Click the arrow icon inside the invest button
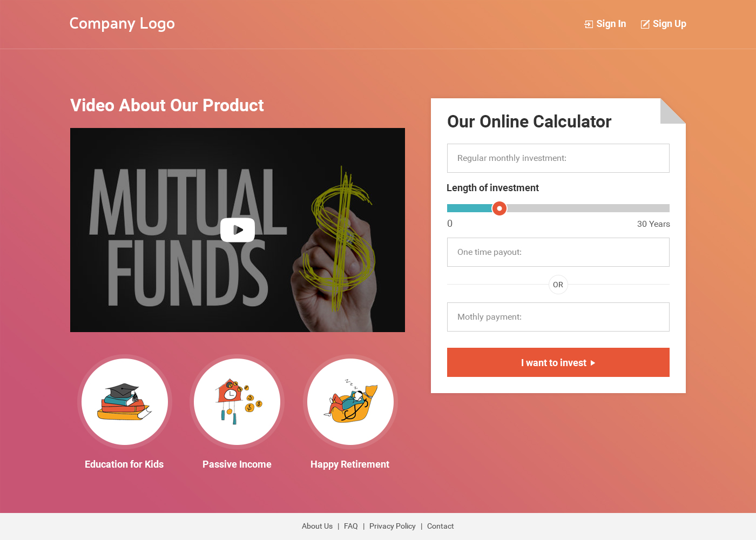 (592, 363)
